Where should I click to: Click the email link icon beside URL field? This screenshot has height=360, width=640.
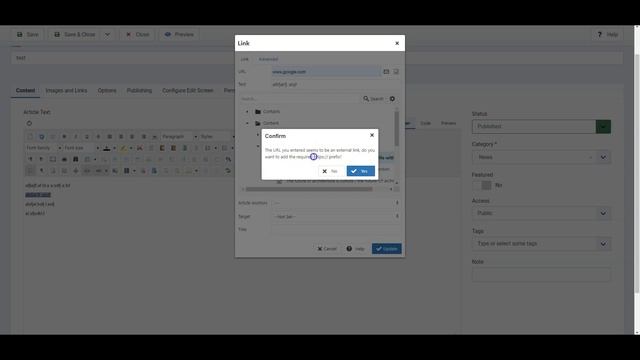386,72
